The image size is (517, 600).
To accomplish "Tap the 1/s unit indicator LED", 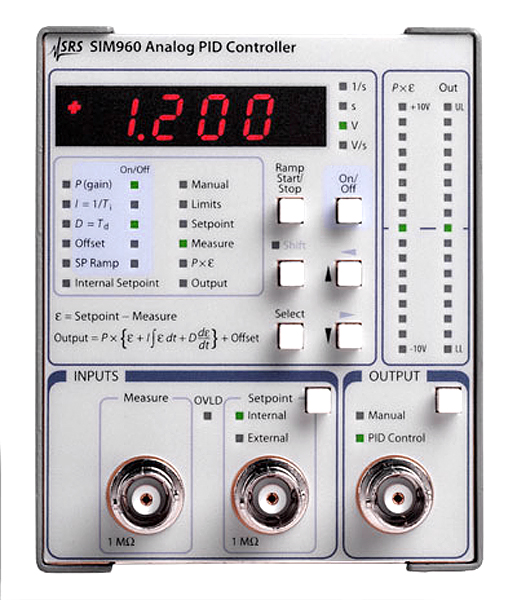I will pos(343,86).
